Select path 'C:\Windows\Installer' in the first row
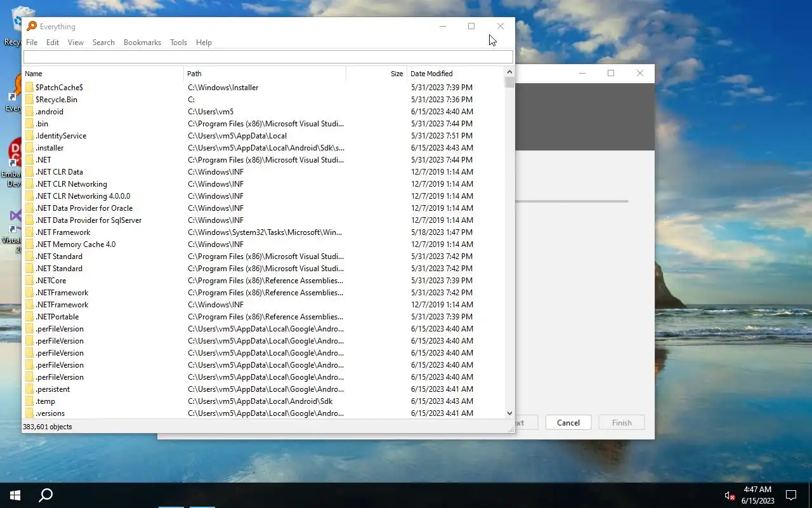This screenshot has height=508, width=812. tap(223, 88)
